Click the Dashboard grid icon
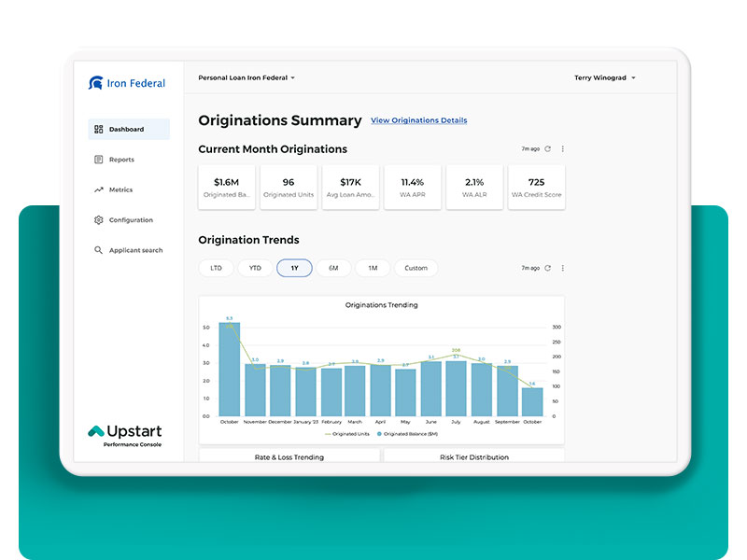747x560 pixels. coord(99,129)
